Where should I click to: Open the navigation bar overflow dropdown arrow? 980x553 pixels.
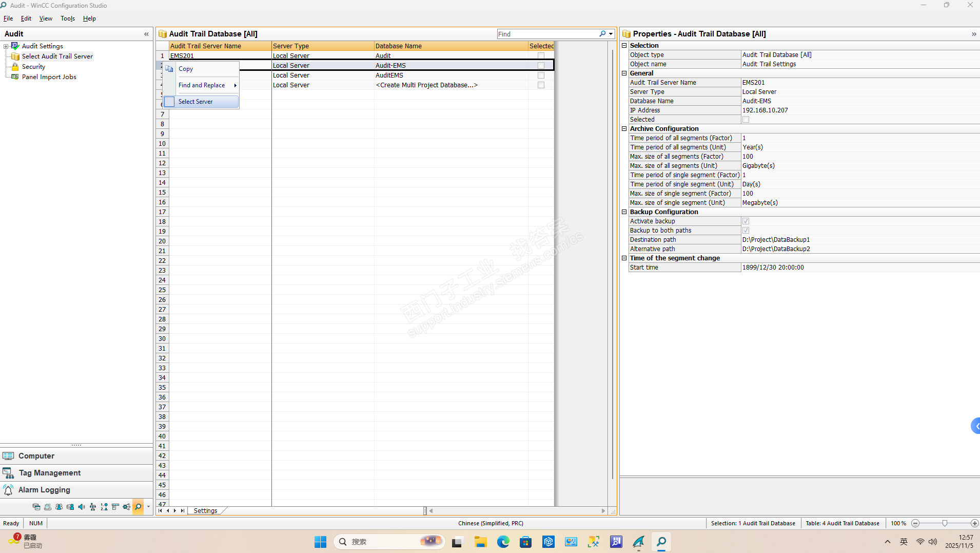148,507
